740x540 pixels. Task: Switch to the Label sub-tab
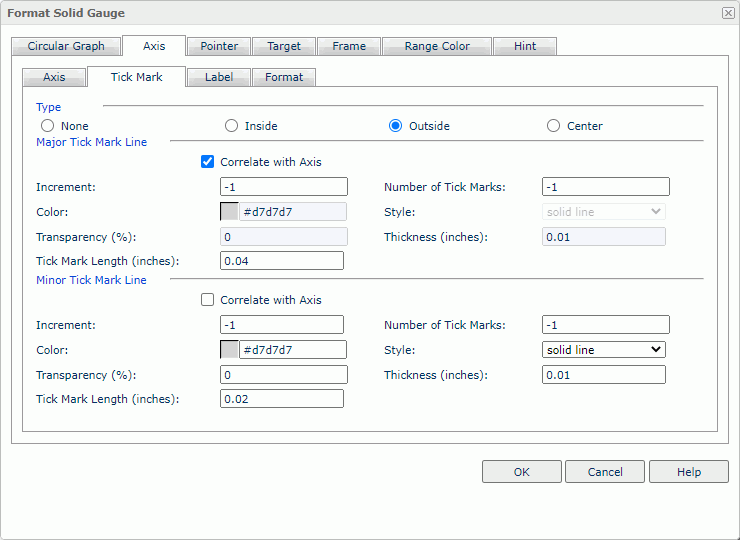point(219,77)
